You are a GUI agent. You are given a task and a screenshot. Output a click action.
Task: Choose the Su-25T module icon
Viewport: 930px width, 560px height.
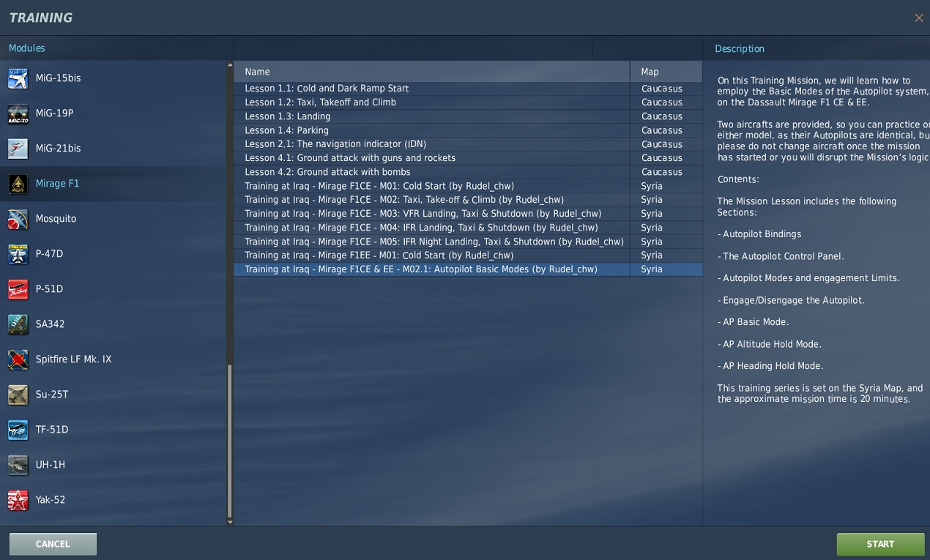(x=18, y=395)
